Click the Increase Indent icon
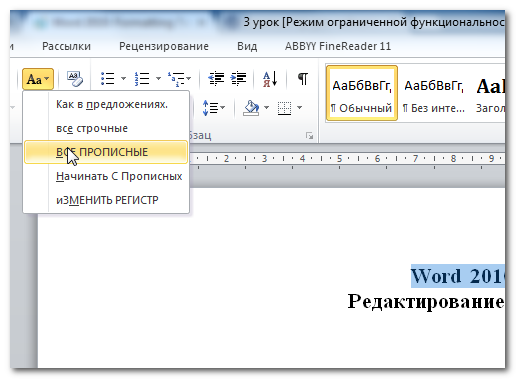This screenshot has width=516, height=379. [238, 79]
